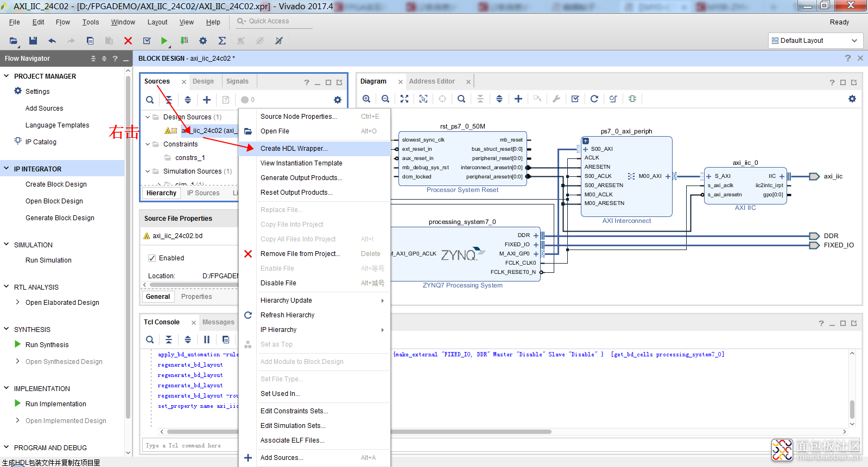Click the Tcl Console vertical scrollbar
This screenshot has width=868, height=467.
pos(852,408)
